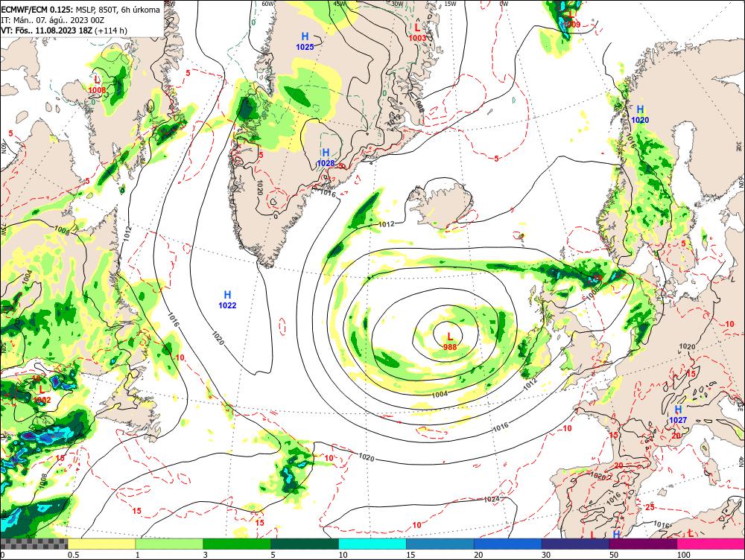Click the 'L 988' low pressure center
This screenshot has height=560, width=745.
[450, 342]
